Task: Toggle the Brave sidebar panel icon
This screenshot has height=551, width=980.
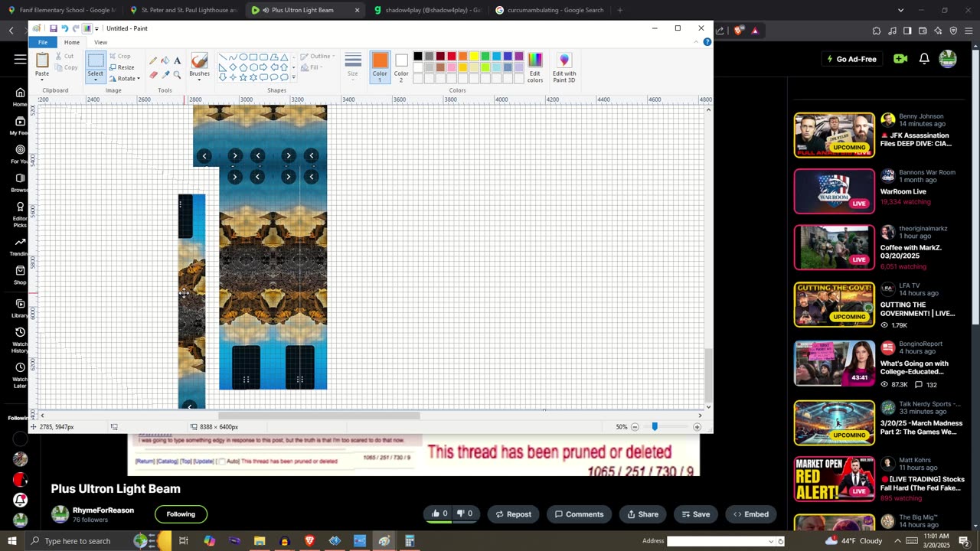Action: pyautogui.click(x=907, y=31)
